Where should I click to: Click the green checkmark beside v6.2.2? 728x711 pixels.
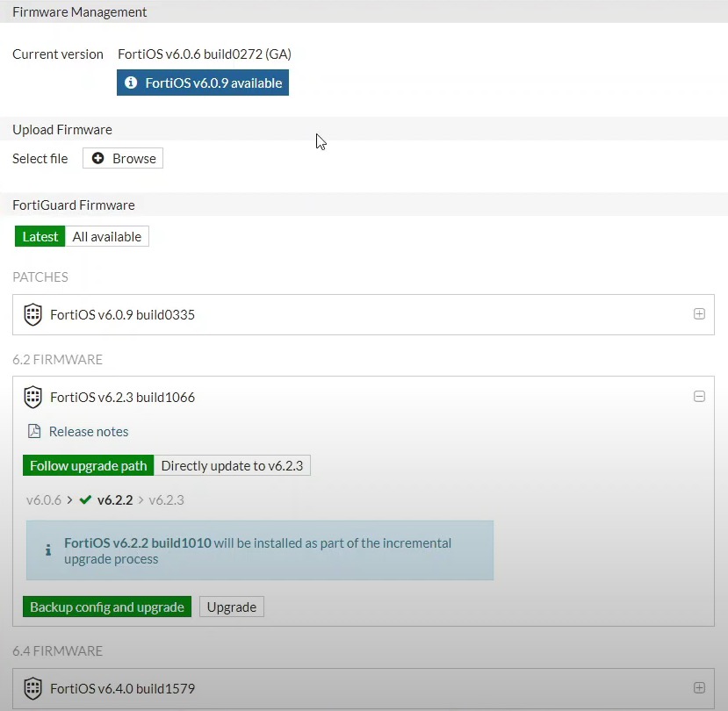click(85, 499)
